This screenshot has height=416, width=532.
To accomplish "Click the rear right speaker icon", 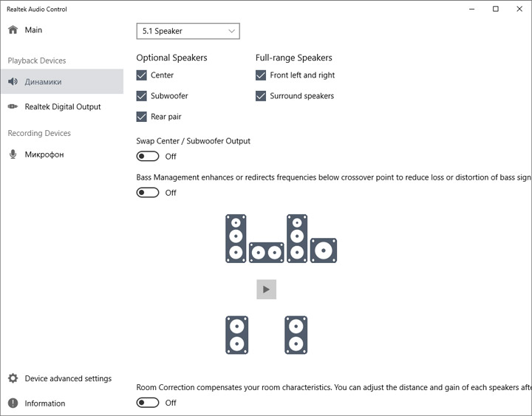I will click(x=296, y=335).
